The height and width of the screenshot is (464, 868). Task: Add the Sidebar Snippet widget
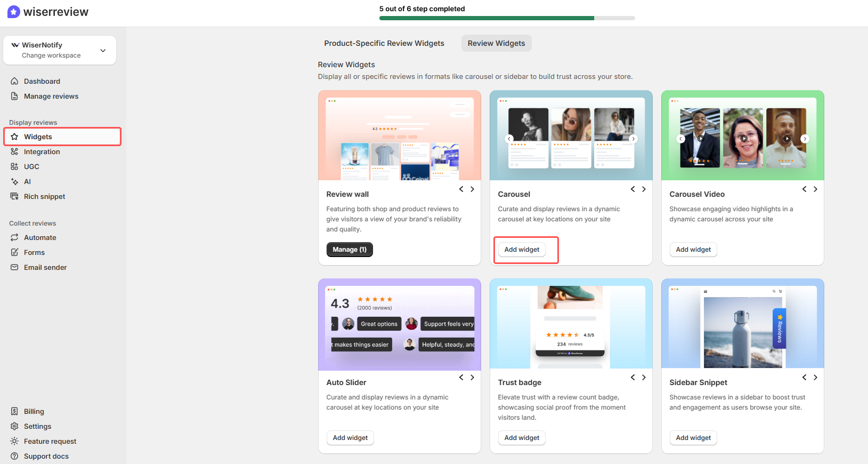pos(693,438)
